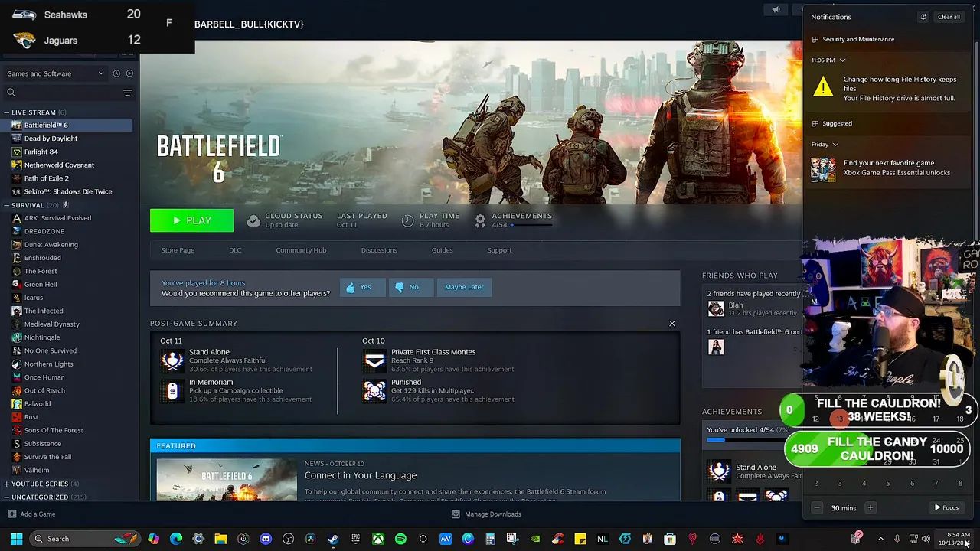Open Discord from the taskbar

[x=266, y=539]
